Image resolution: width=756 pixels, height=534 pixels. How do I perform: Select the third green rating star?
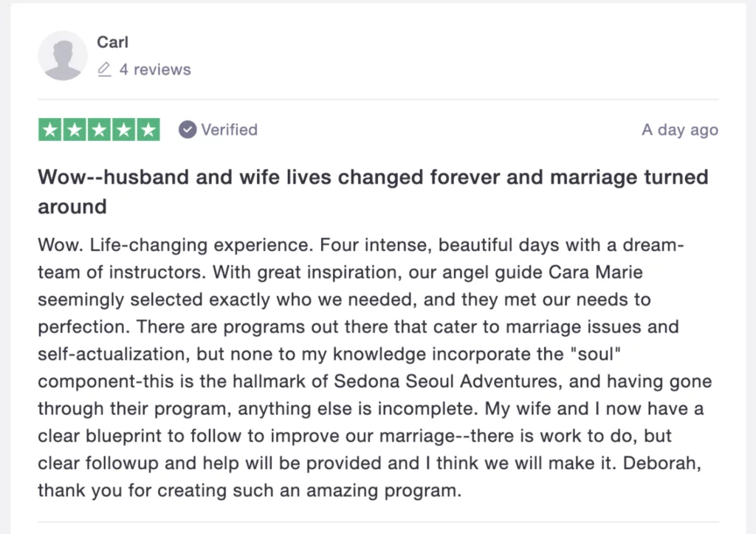click(99, 130)
